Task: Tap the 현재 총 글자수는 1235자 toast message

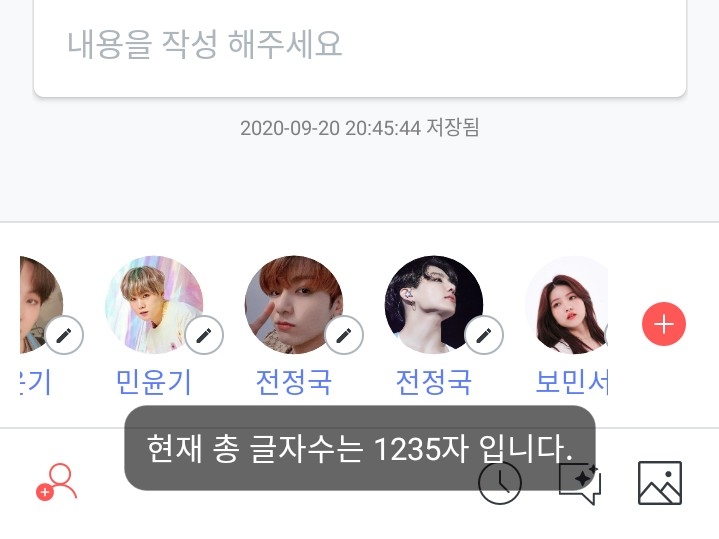Action: (360, 448)
